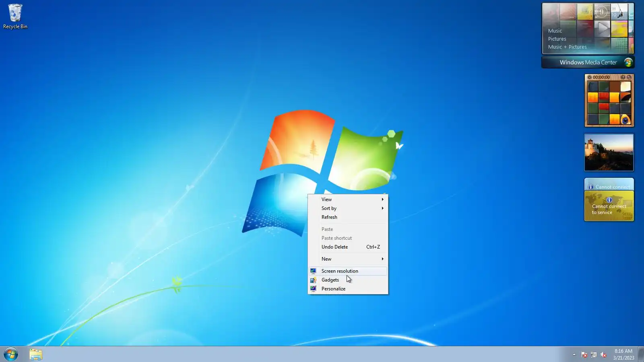The image size is (644, 362).
Task: Open the muted volume speaker icon
Action: 603,354
